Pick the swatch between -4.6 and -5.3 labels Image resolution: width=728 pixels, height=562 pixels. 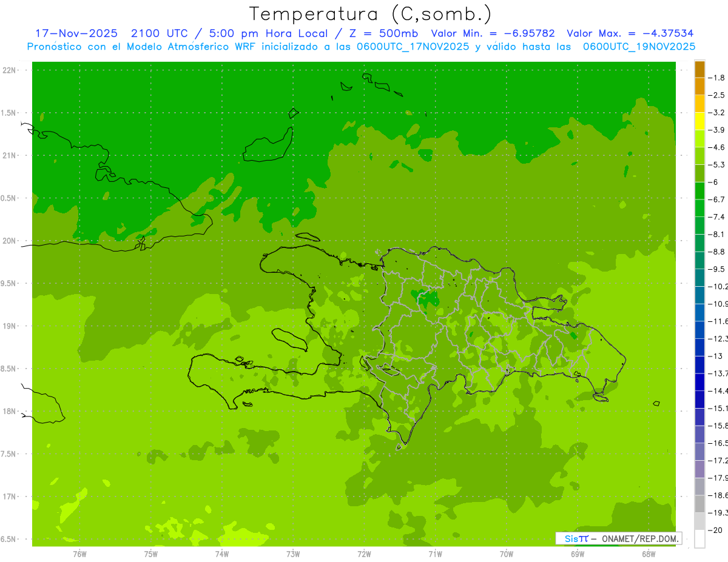pyautogui.click(x=699, y=156)
